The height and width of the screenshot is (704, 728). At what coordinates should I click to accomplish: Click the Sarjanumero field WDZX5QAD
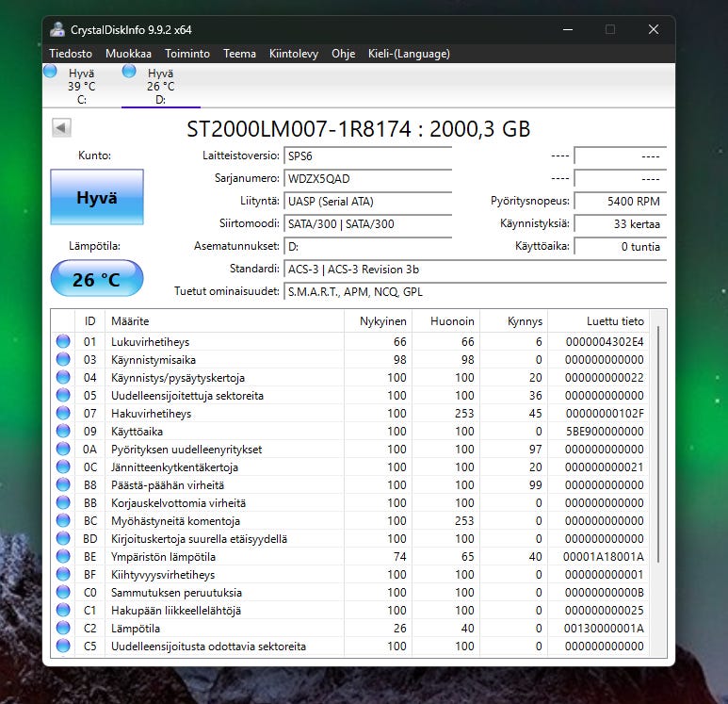pos(367,178)
